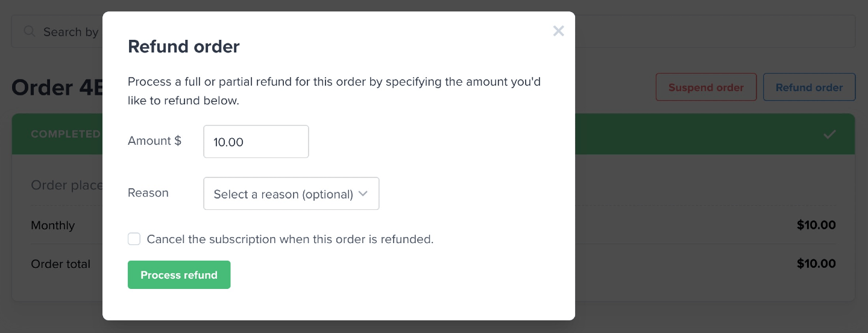Click the 'Amount $' field label
Screen dimensions: 868x333
[154, 141]
